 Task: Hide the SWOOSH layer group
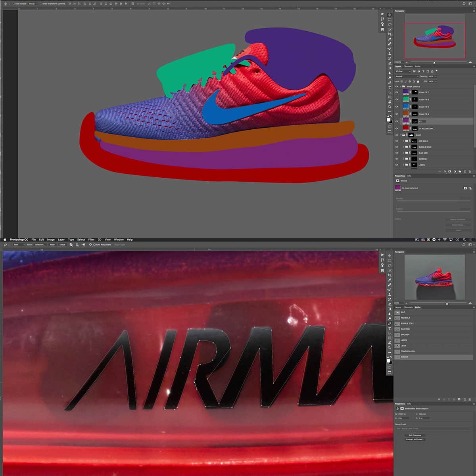pyautogui.click(x=396, y=159)
